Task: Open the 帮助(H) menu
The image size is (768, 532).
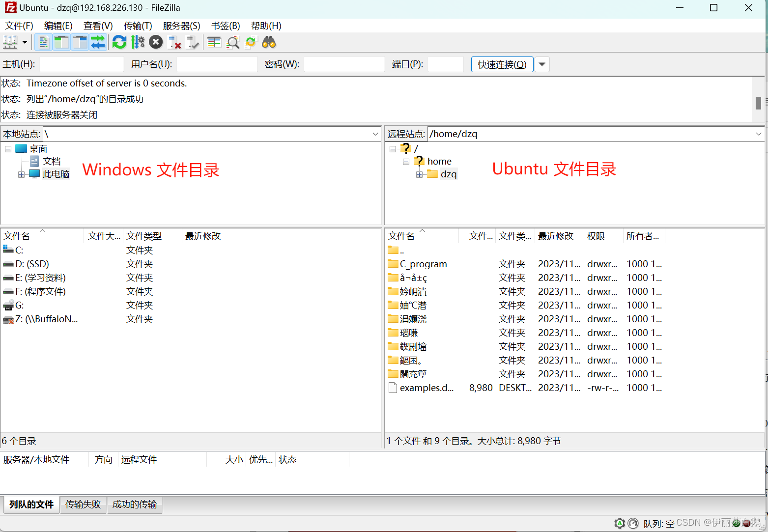Action: click(266, 26)
